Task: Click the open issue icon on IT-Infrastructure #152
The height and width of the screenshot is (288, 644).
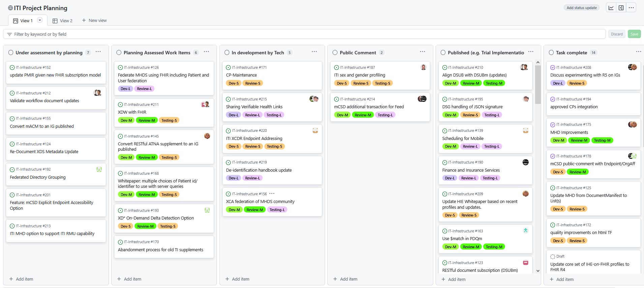Action: tap(12, 67)
